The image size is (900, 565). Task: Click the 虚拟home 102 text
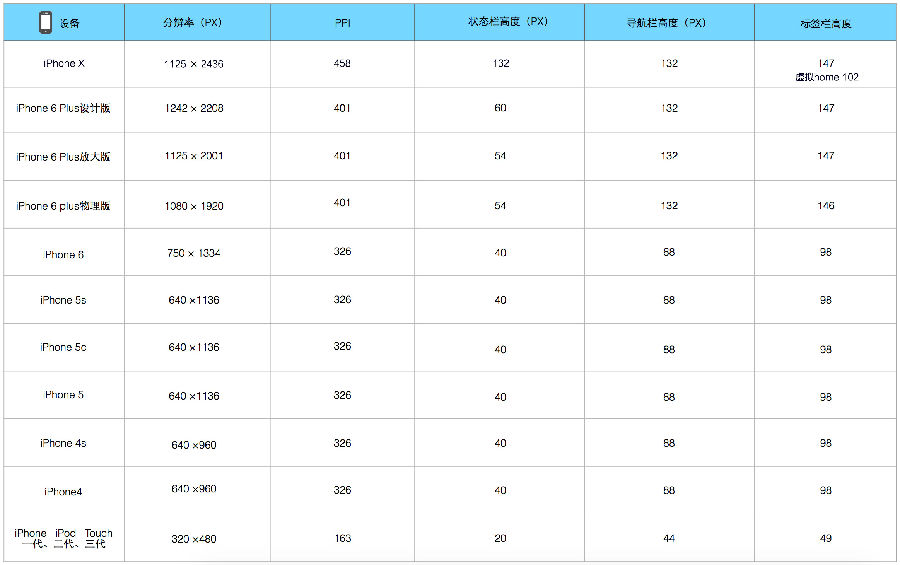click(826, 77)
